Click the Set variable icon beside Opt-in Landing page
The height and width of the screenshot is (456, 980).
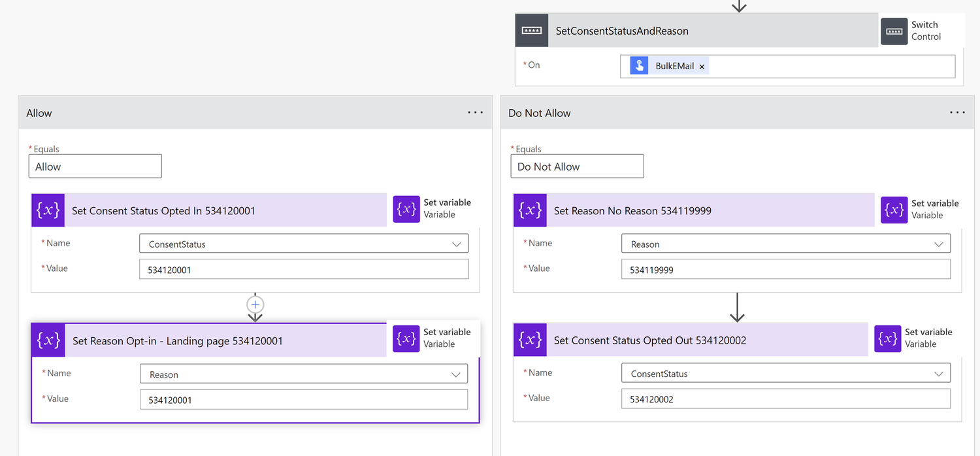click(406, 338)
